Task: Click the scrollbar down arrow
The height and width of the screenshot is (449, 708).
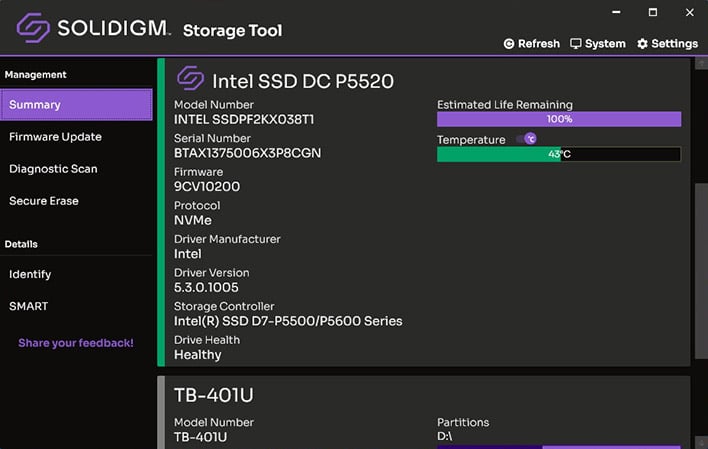Action: coord(701,443)
